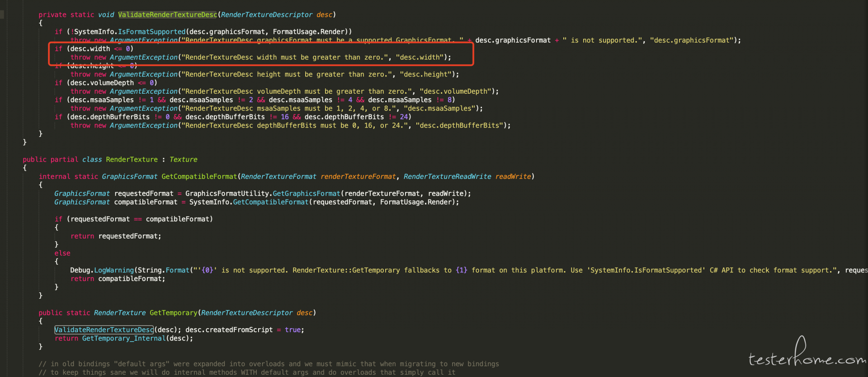
Task: Click the boxed ValidateRenderTextureDesc call inside GetTemporary
Action: pyautogui.click(x=104, y=330)
